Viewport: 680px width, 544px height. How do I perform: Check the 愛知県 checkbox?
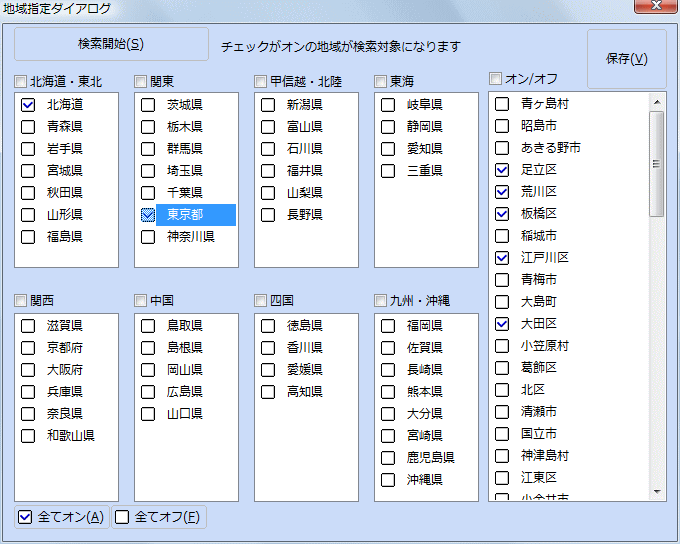tap(388, 148)
